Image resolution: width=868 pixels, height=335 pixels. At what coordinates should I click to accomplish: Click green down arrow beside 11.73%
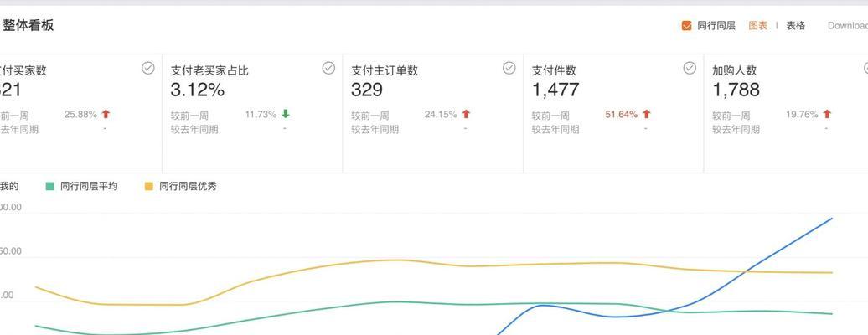(x=286, y=114)
